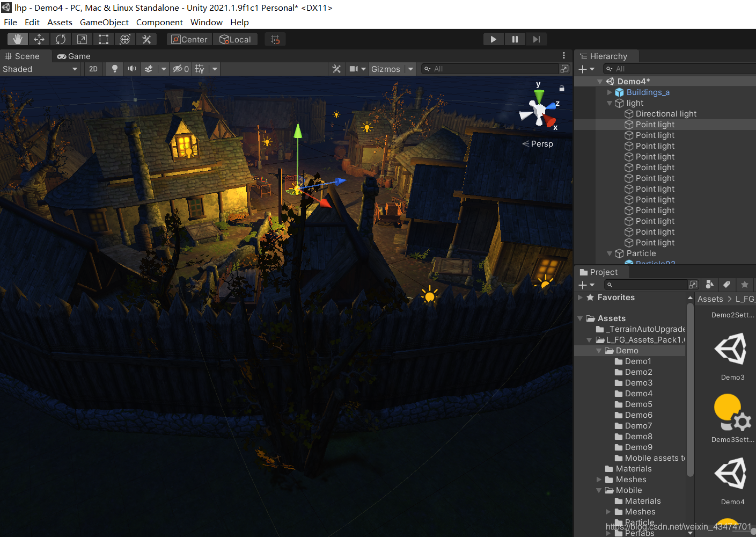
Task: Click Assets in the breadcrumb path
Action: click(x=710, y=299)
